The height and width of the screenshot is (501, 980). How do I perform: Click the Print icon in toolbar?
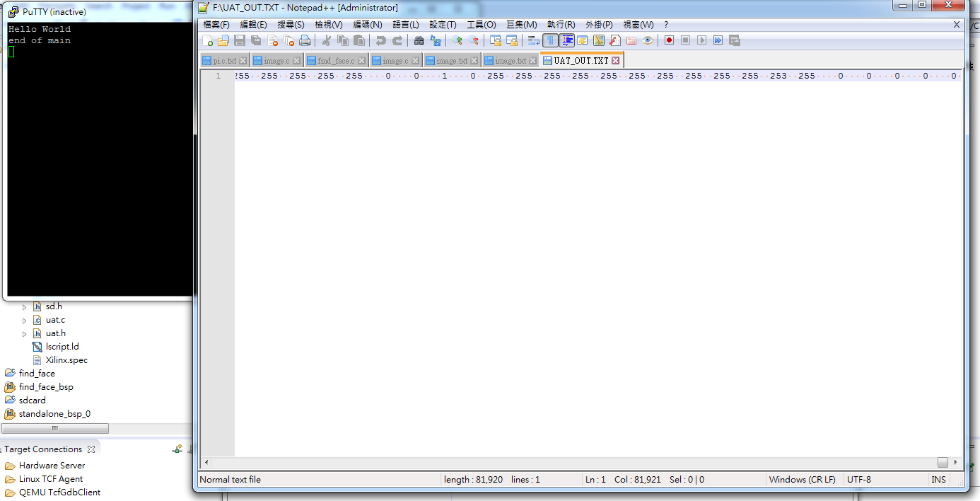305,40
